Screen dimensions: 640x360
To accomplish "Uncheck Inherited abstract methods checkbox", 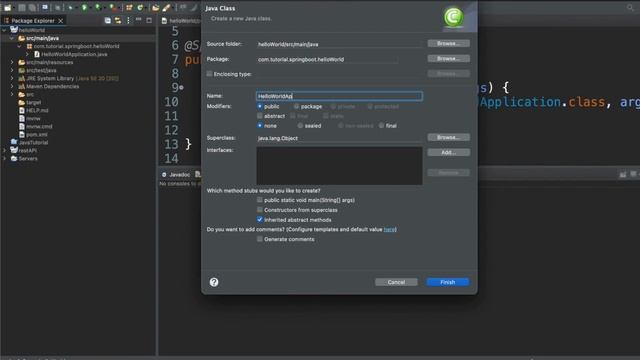I will click(260, 220).
